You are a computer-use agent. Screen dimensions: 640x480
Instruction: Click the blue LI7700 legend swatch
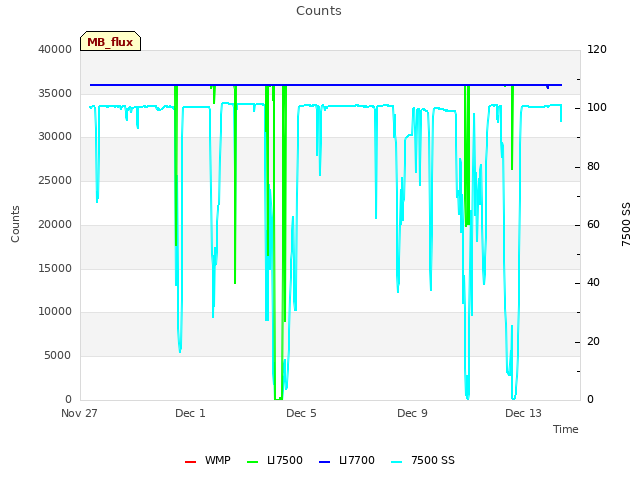324,462
